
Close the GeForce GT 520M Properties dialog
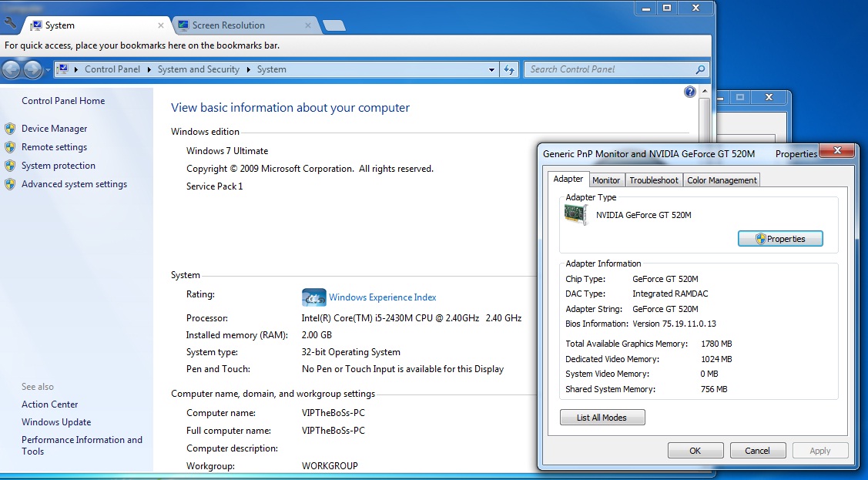[x=837, y=150]
